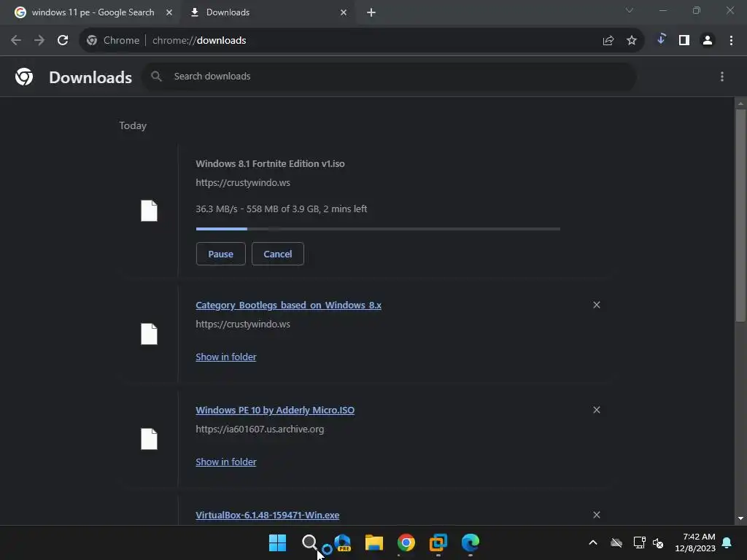Click file icon of Fortnite Edition download
Screen dimensions: 747x560
click(149, 211)
